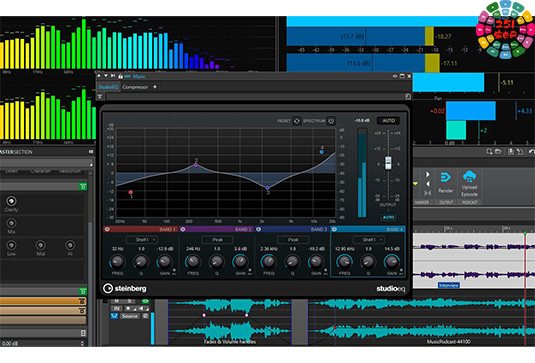The width and height of the screenshot is (535, 363).
Task: Click the lock icon in Music window header
Action: click(120, 76)
